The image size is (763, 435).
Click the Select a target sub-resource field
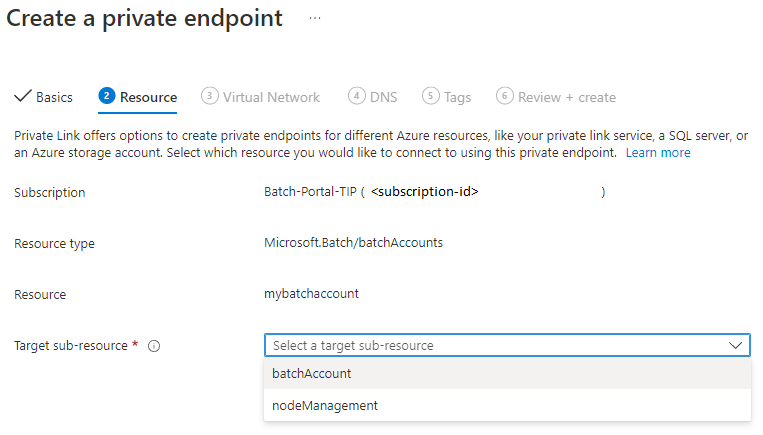tap(507, 345)
